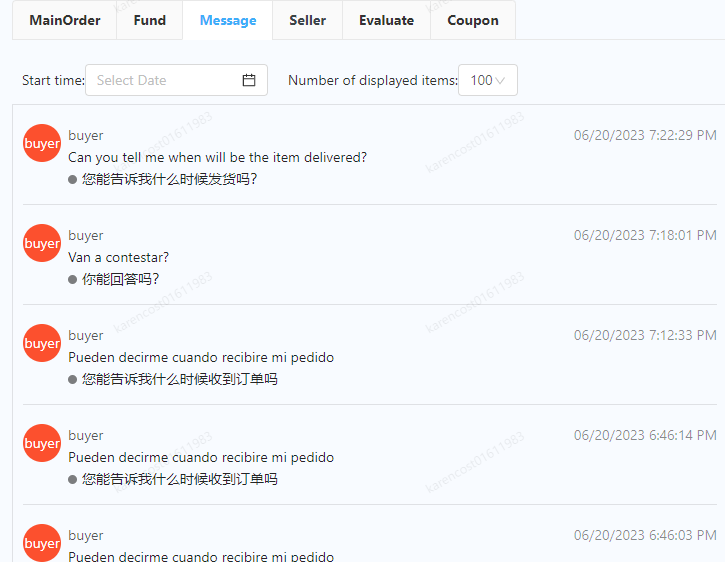Viewport: 725px width, 562px height.
Task: Click the Start time Select Date field
Action: click(x=176, y=80)
